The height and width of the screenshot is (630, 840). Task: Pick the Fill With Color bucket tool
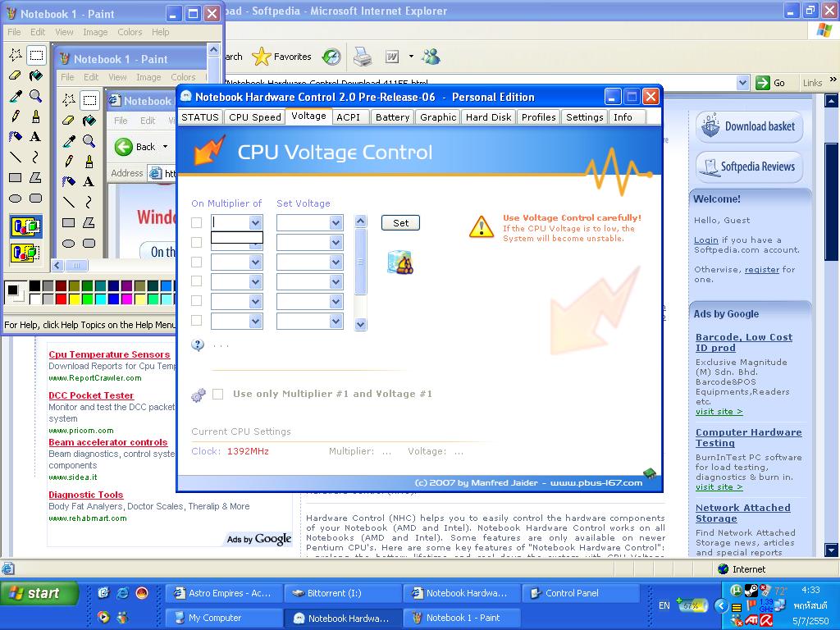point(36,75)
